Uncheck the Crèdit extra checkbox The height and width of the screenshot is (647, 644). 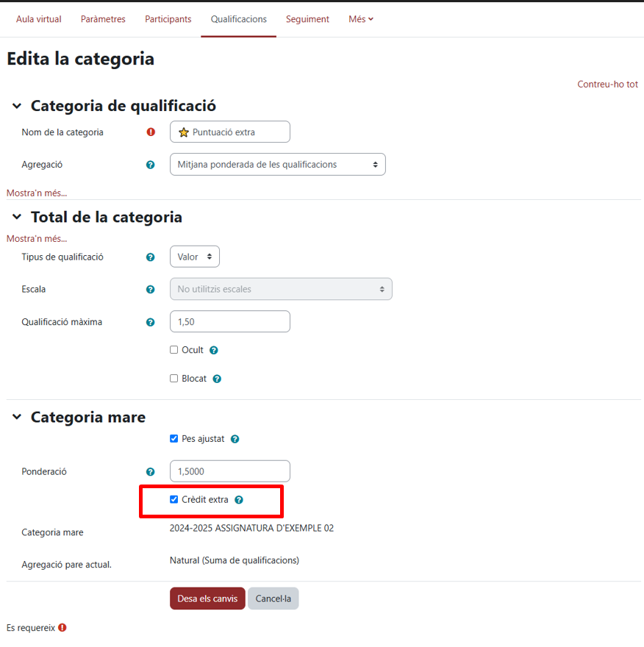pos(174,500)
